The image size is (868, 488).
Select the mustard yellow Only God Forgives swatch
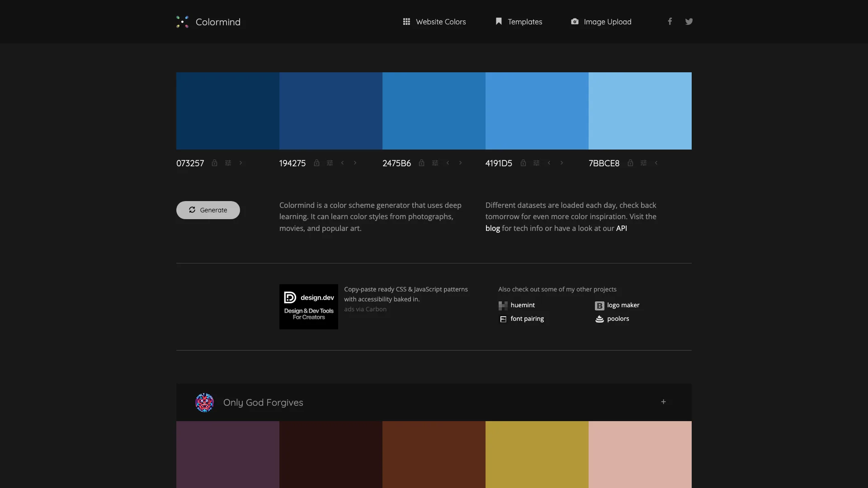click(537, 455)
